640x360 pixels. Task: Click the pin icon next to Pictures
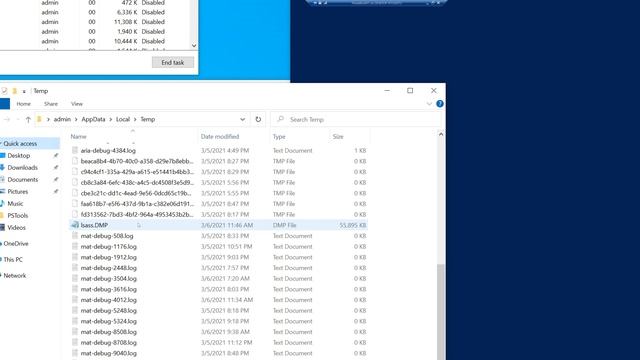[56, 191]
